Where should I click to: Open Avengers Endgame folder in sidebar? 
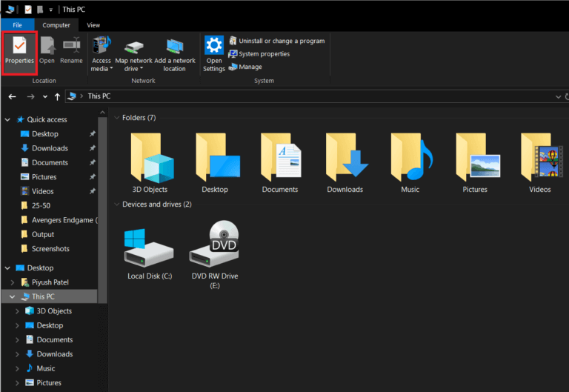pos(59,220)
